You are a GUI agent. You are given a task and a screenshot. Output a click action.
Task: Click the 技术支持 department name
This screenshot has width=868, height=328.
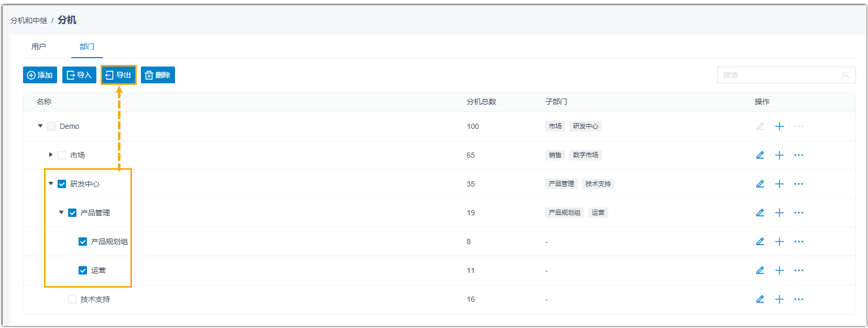tap(95, 299)
